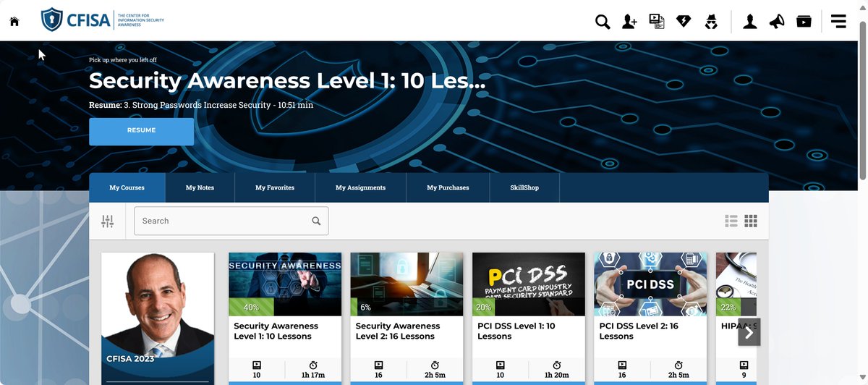Click the timer icon above 1h 20m

point(557,365)
